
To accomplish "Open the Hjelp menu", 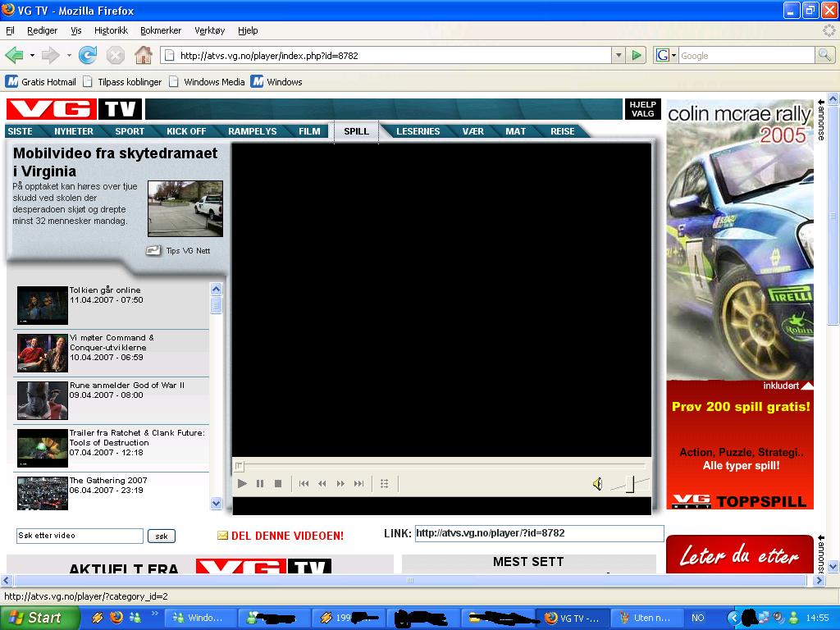I will pos(248,30).
